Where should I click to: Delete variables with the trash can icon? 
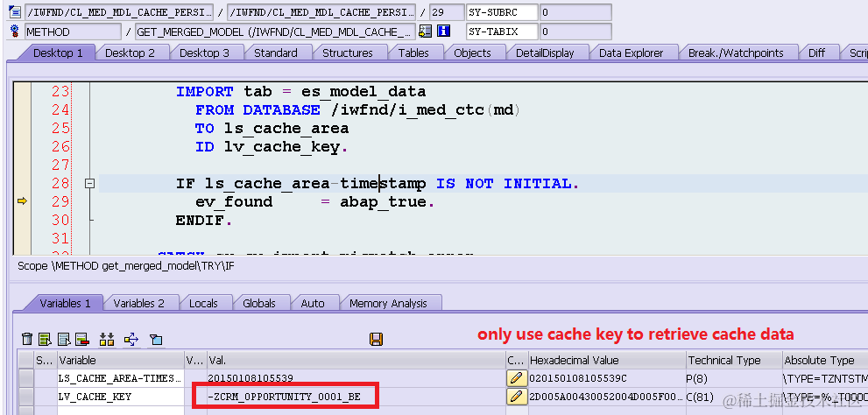[27, 339]
